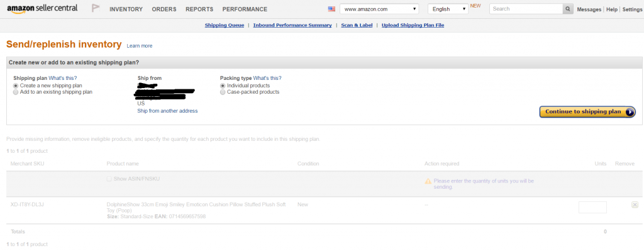
Task: Open the ORDERS menu
Action: 164,9
